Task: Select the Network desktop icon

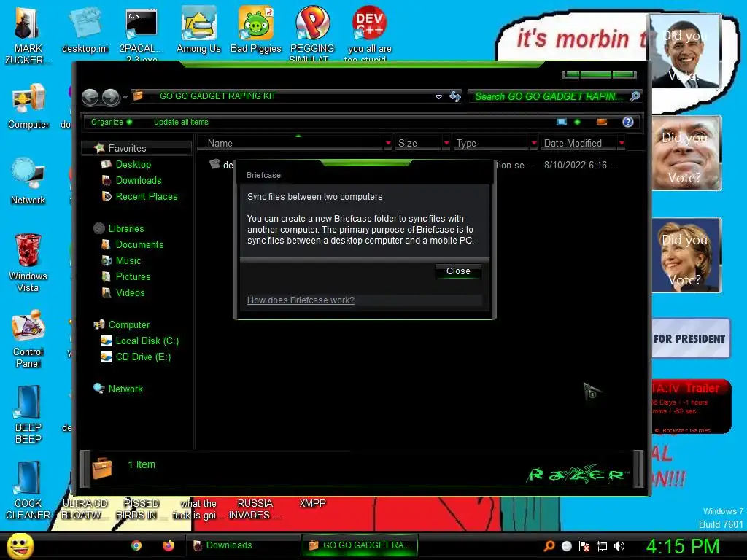Action: coord(28,182)
